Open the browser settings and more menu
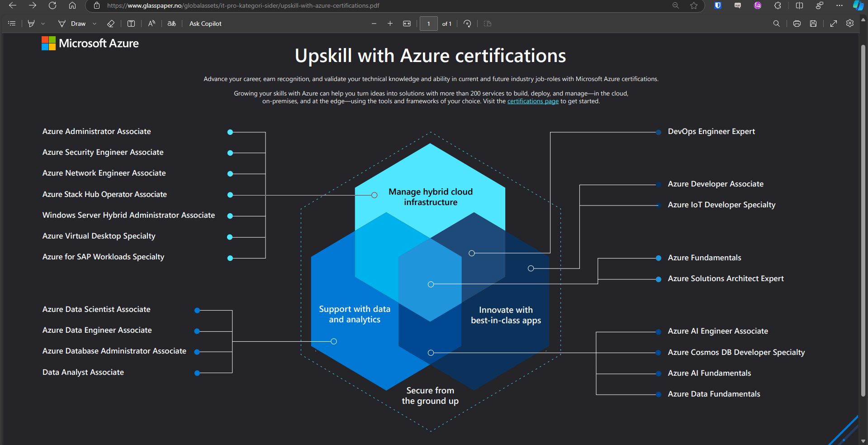Image resolution: width=868 pixels, height=445 pixels. [x=840, y=5]
